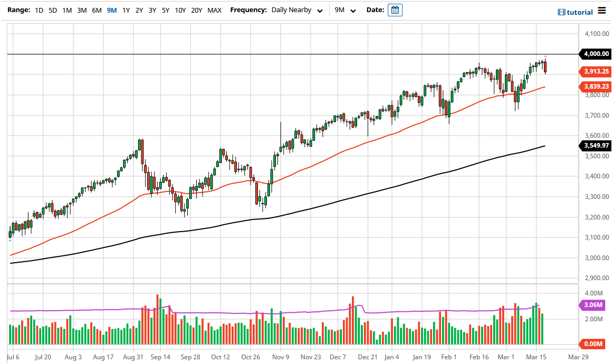Click the 3,839.23 moving average label

597,87
